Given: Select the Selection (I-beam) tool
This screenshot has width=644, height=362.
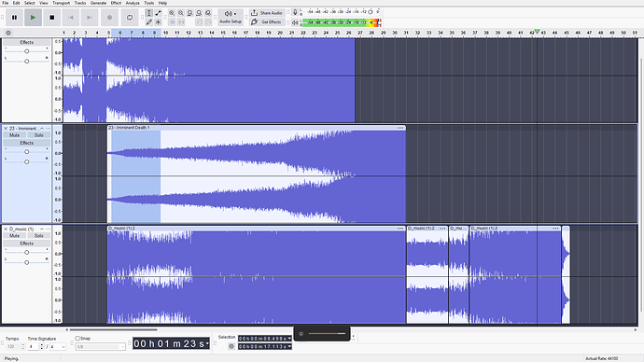Looking at the screenshot, I should click(149, 13).
